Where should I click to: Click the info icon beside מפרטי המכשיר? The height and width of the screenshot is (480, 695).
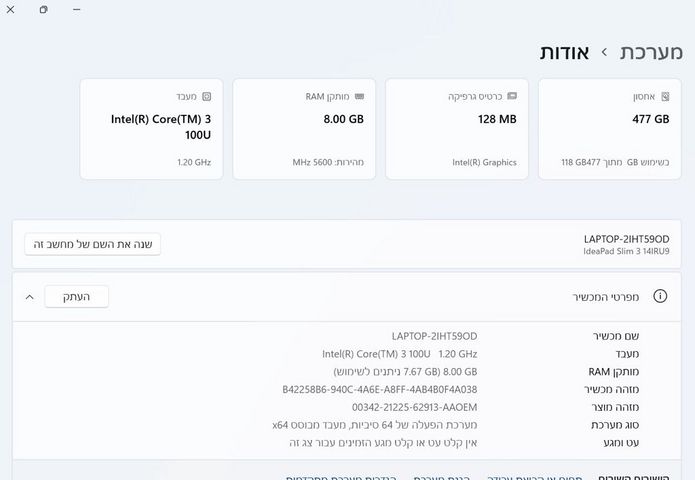tap(660, 296)
